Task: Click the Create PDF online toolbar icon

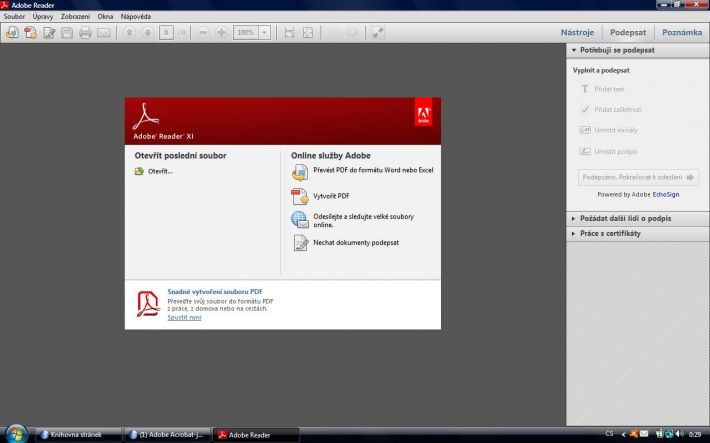Action: [x=31, y=33]
